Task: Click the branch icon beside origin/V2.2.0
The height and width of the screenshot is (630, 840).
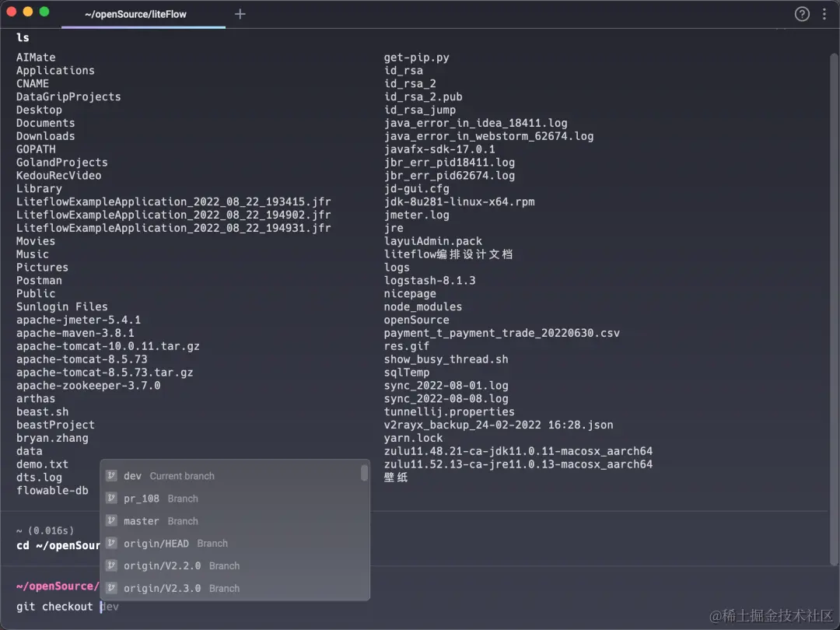Action: [111, 565]
